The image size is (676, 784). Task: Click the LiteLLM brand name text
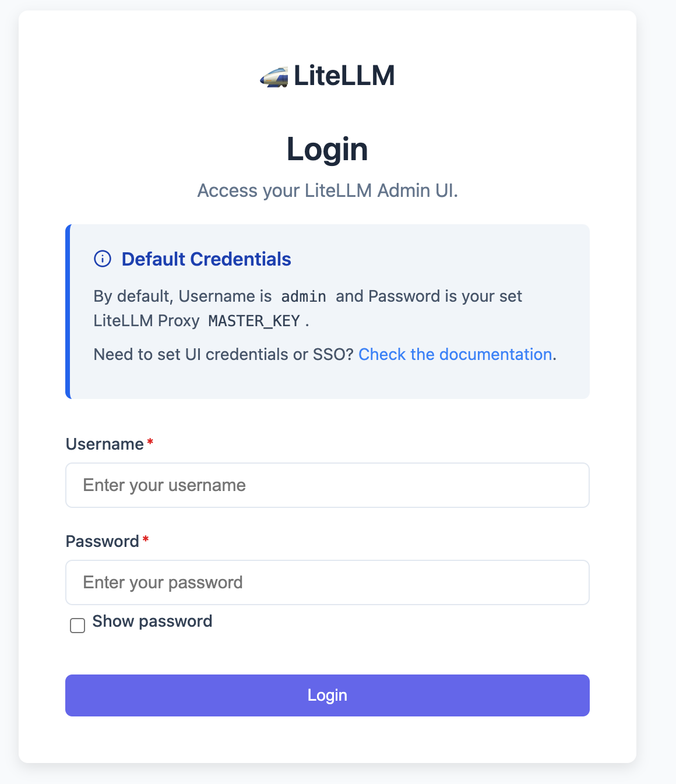pyautogui.click(x=344, y=76)
